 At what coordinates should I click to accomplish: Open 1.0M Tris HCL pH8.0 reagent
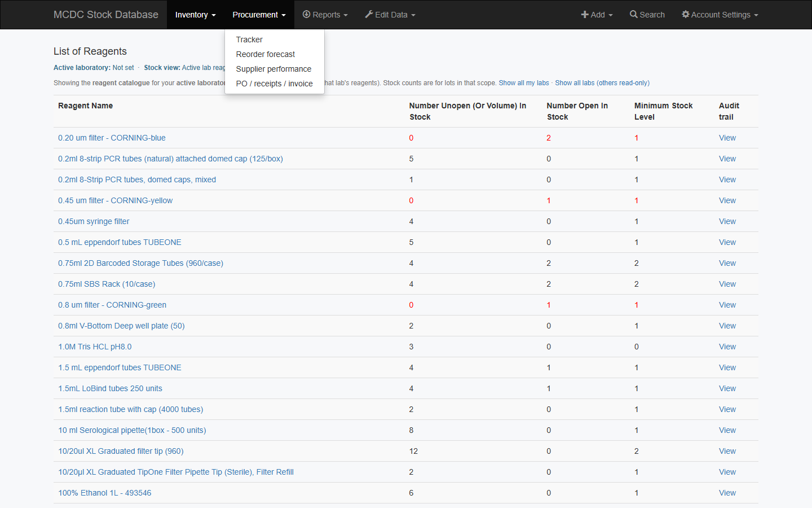pos(95,347)
